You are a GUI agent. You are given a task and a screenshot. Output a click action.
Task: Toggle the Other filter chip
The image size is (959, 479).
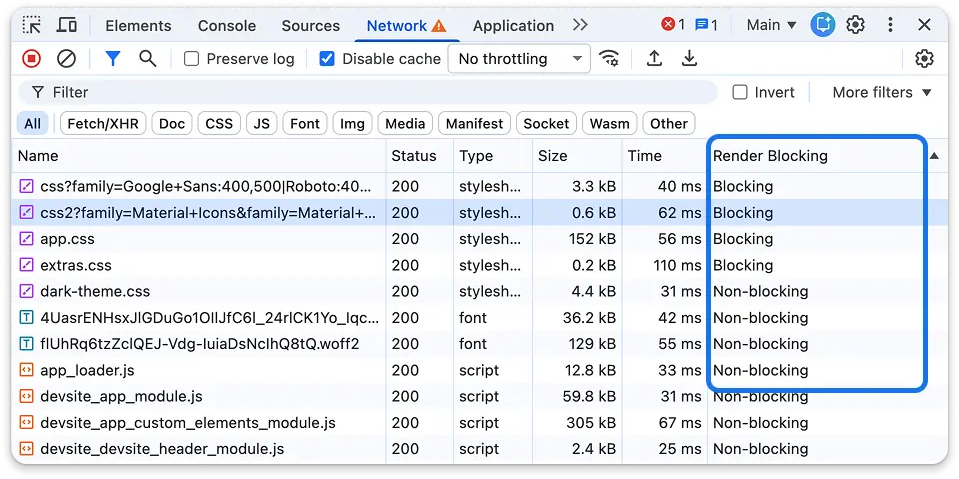pyautogui.click(x=669, y=124)
